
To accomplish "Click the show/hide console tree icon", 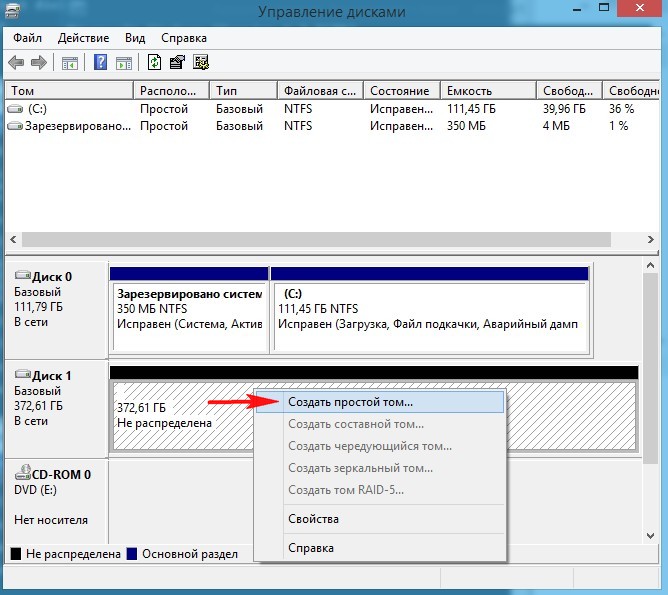I will pos(70,62).
